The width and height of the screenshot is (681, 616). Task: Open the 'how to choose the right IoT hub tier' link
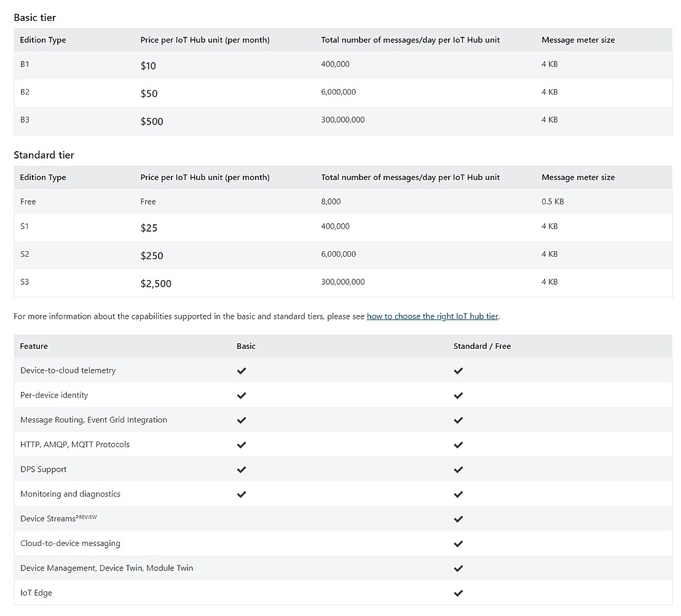click(432, 316)
